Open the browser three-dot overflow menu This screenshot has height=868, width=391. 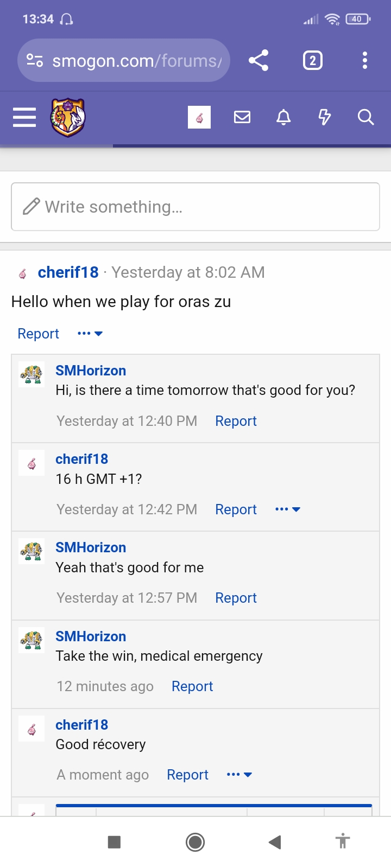tap(365, 60)
